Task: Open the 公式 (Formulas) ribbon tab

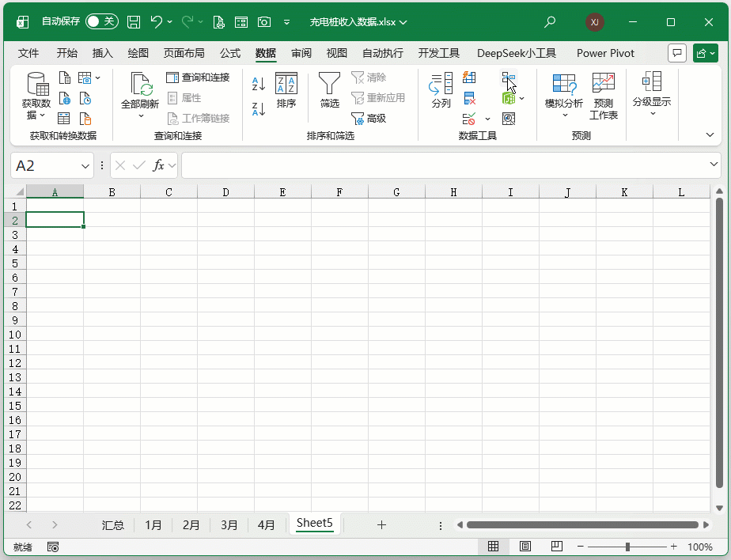Action: click(x=230, y=53)
